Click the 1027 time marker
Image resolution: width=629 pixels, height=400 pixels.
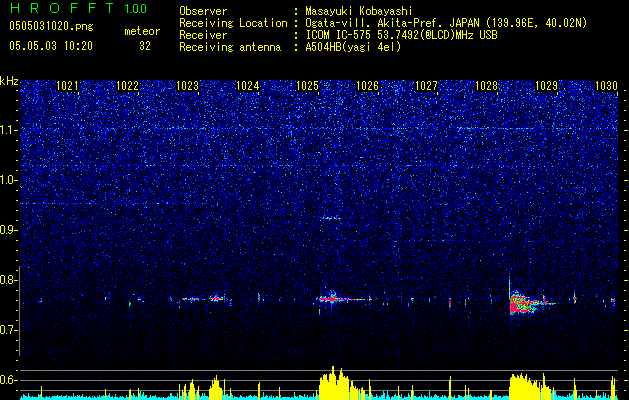(x=426, y=86)
